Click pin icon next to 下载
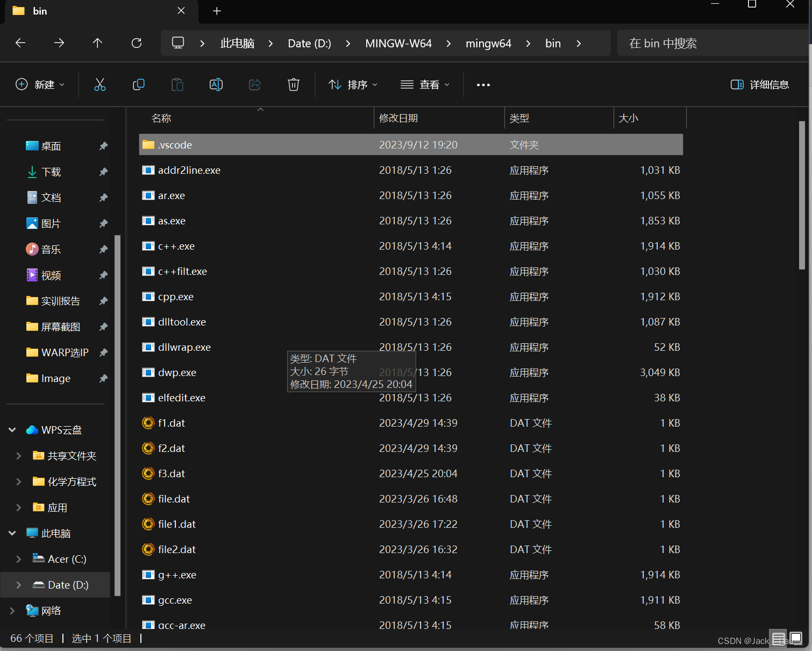The width and height of the screenshot is (812, 651). click(x=104, y=172)
